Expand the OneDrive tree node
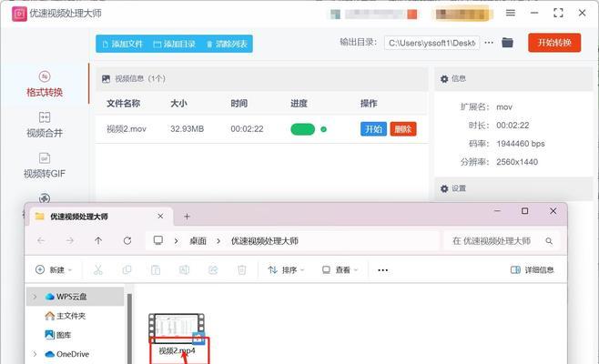This screenshot has width=599, height=364. coord(35,354)
